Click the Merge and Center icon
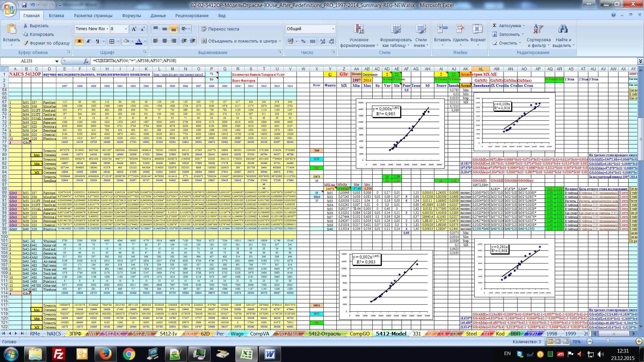 204,41
